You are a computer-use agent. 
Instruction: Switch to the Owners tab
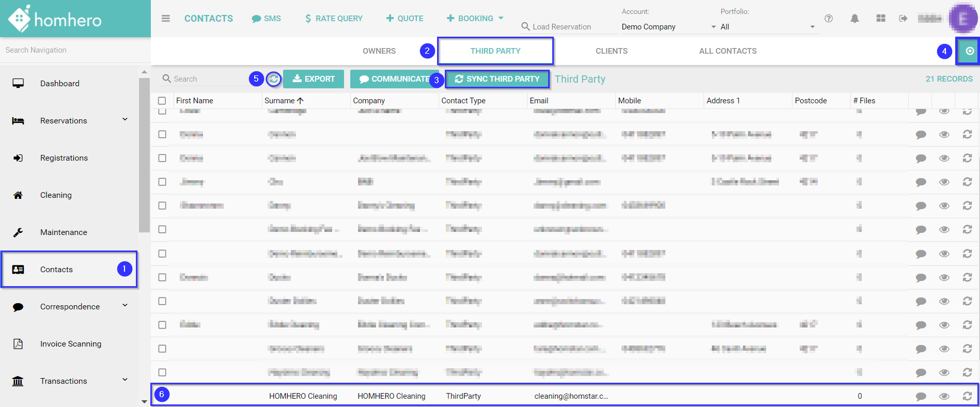tap(379, 51)
